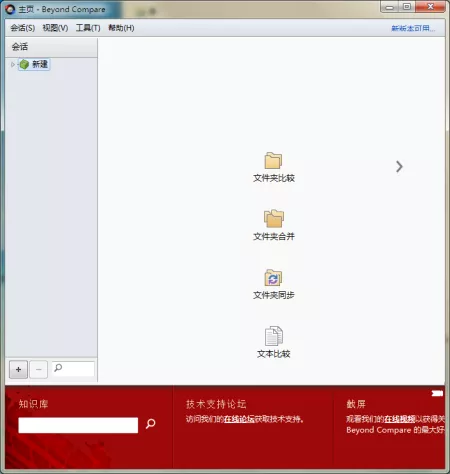Click the 知识库 heading
The image size is (450, 474).
pos(33,404)
